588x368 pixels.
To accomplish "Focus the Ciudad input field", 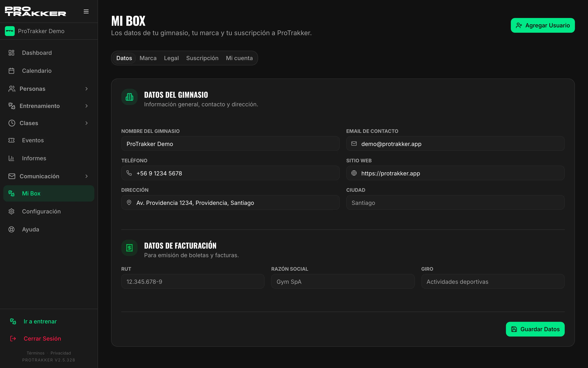I will [x=455, y=203].
